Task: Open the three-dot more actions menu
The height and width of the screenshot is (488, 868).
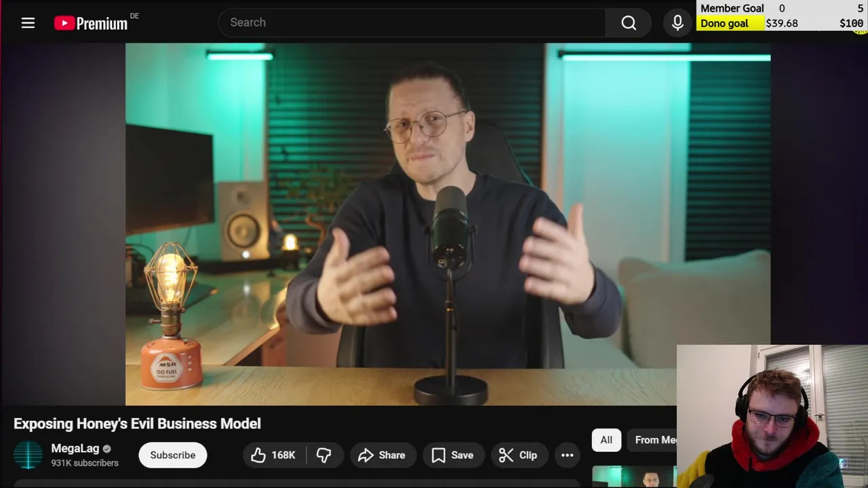Action: [567, 455]
